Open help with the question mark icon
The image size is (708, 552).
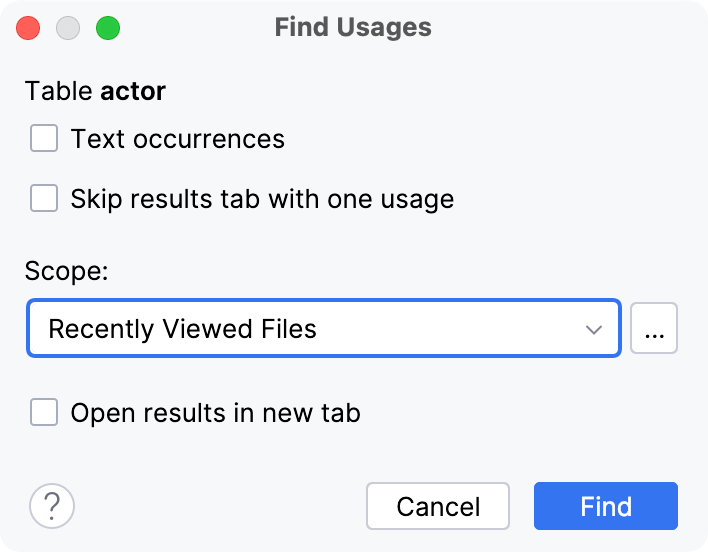coord(52,506)
